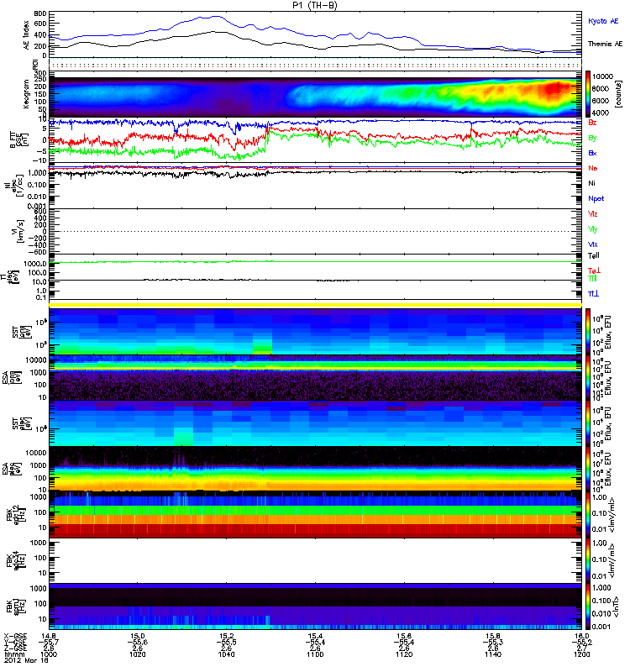Click the blue Bx legend label
Image resolution: width=630 pixels, height=672 pixels.
592,153
